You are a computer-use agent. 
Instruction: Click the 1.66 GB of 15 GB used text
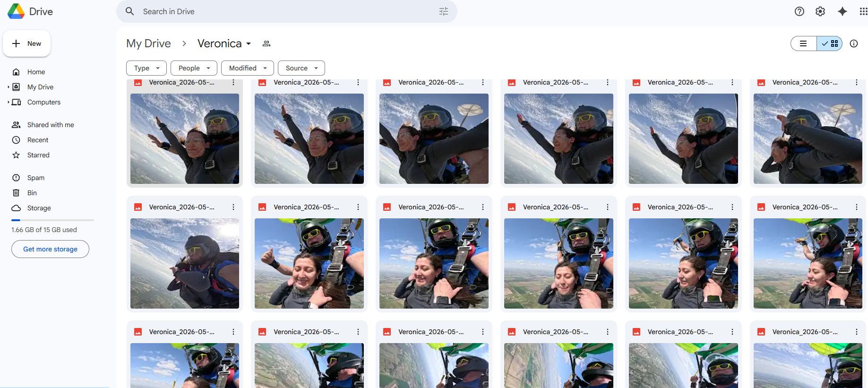tap(44, 230)
